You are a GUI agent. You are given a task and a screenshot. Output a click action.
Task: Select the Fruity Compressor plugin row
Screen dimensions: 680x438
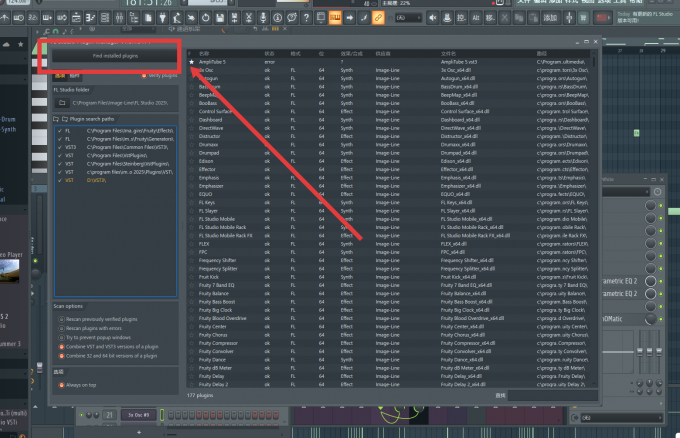[x=390, y=343]
